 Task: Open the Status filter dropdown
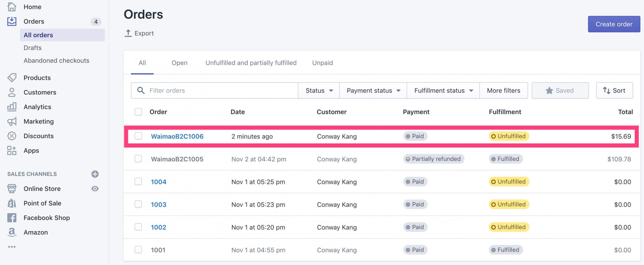pos(319,91)
